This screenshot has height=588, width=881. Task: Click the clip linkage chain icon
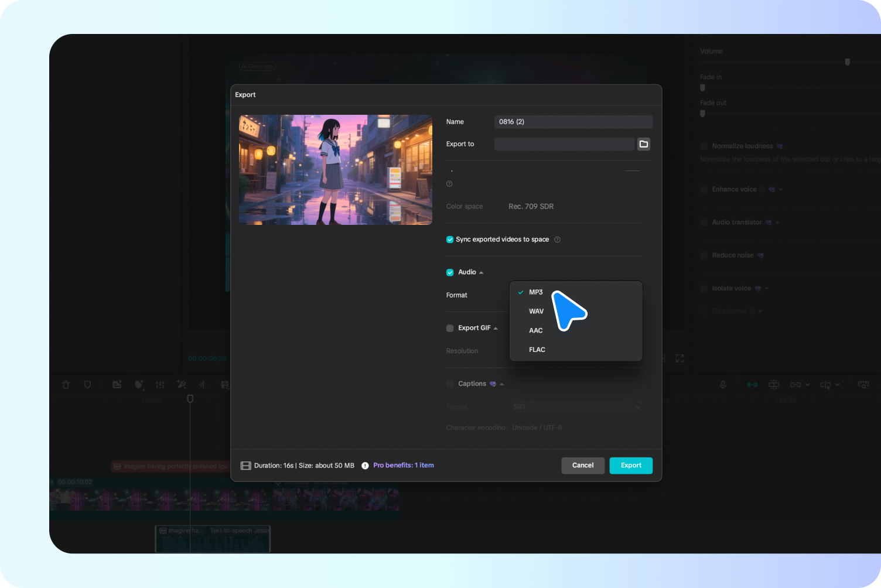click(795, 385)
